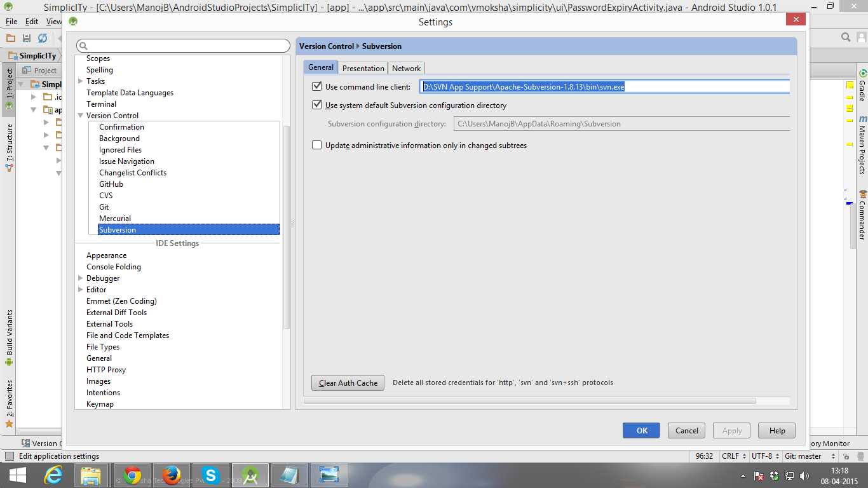The width and height of the screenshot is (868, 488).
Task: Select HTTP Proxy in IDE Settings
Action: (106, 370)
